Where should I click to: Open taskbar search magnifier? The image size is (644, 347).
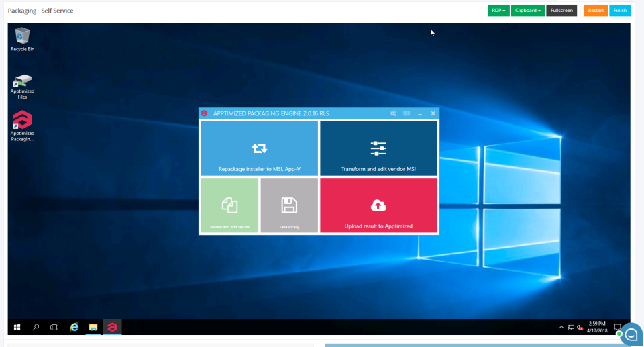click(36, 328)
